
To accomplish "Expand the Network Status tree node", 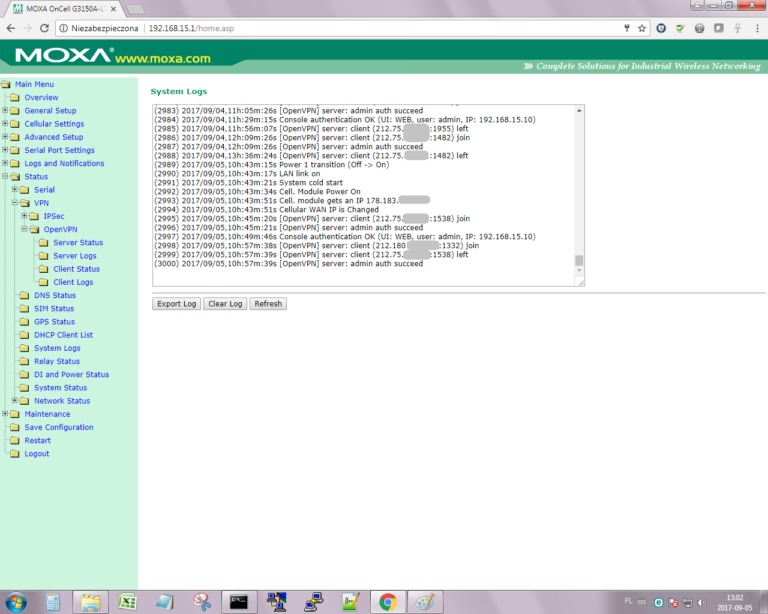I will 15,401.
